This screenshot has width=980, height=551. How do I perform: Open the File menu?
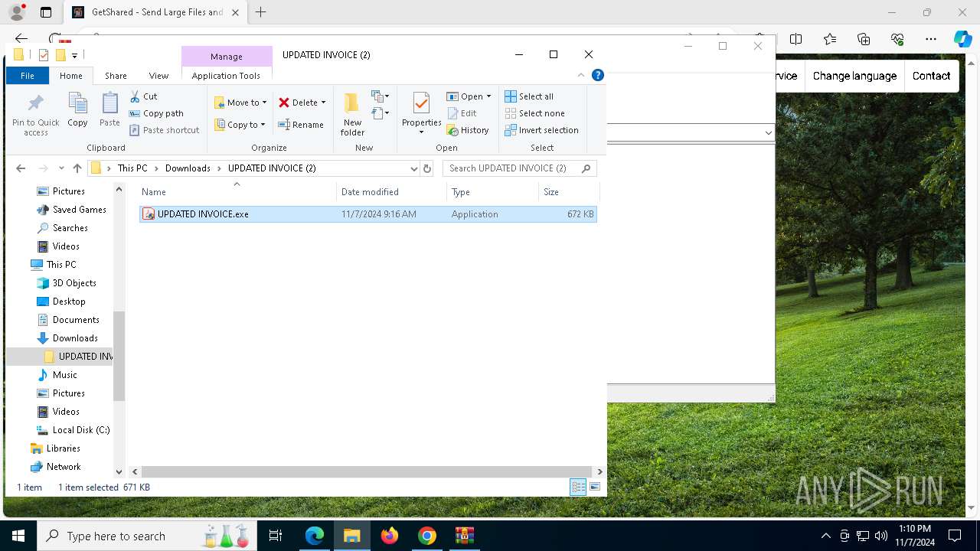pyautogui.click(x=28, y=76)
